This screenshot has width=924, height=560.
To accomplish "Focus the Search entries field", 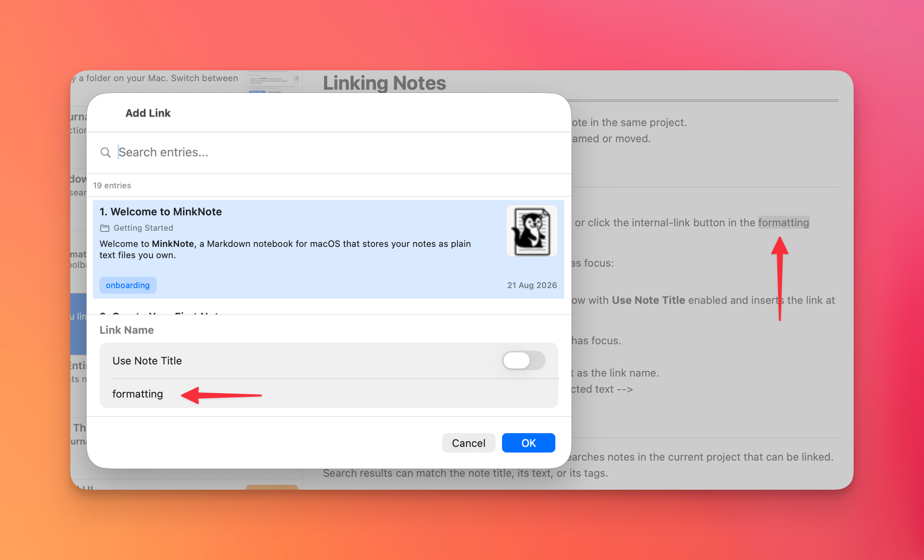I will (340, 152).
